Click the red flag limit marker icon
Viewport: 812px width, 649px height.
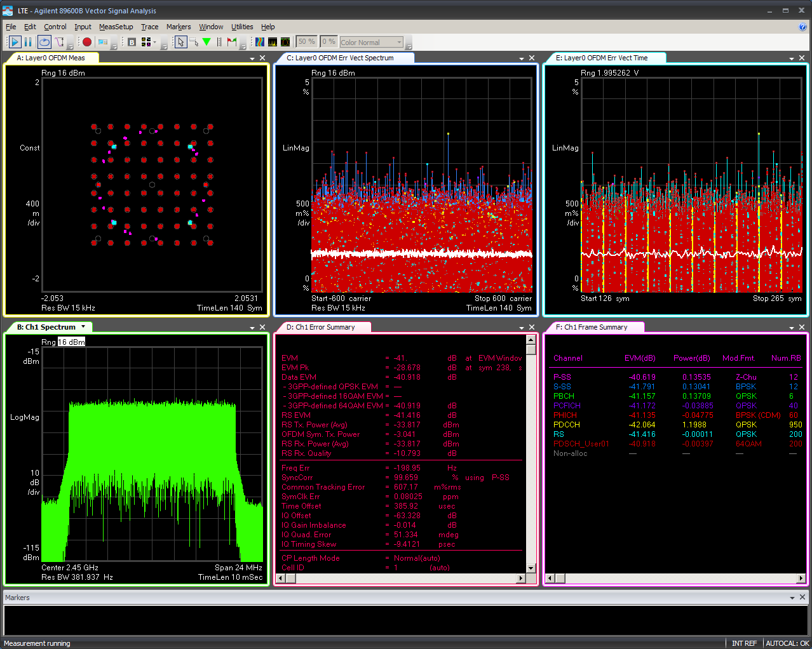[x=232, y=42]
